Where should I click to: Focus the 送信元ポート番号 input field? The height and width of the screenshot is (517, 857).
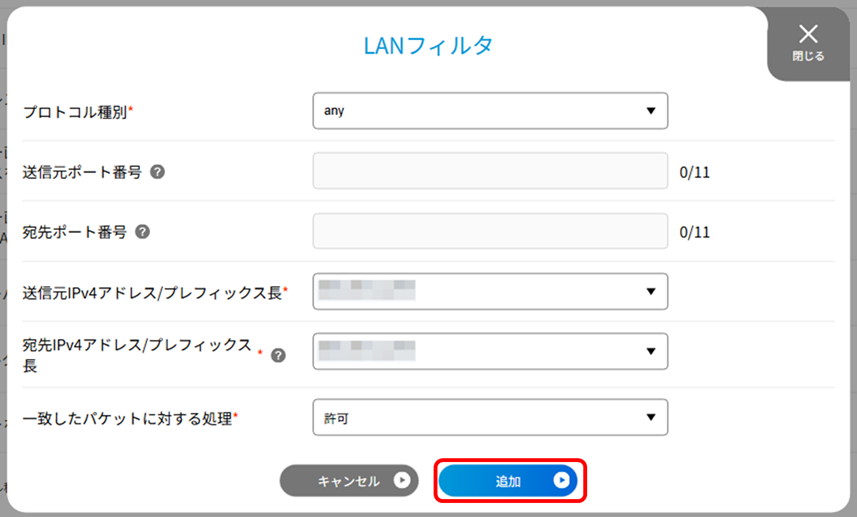[x=489, y=171]
